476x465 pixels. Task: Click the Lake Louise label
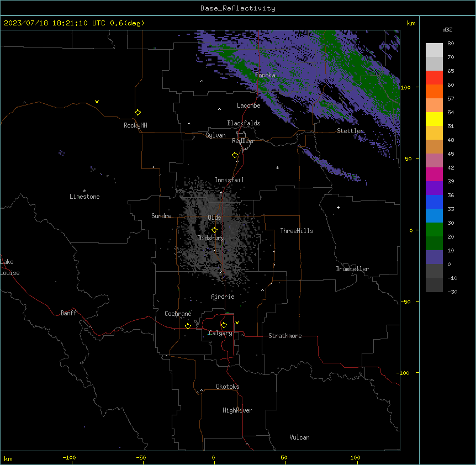click(10, 267)
